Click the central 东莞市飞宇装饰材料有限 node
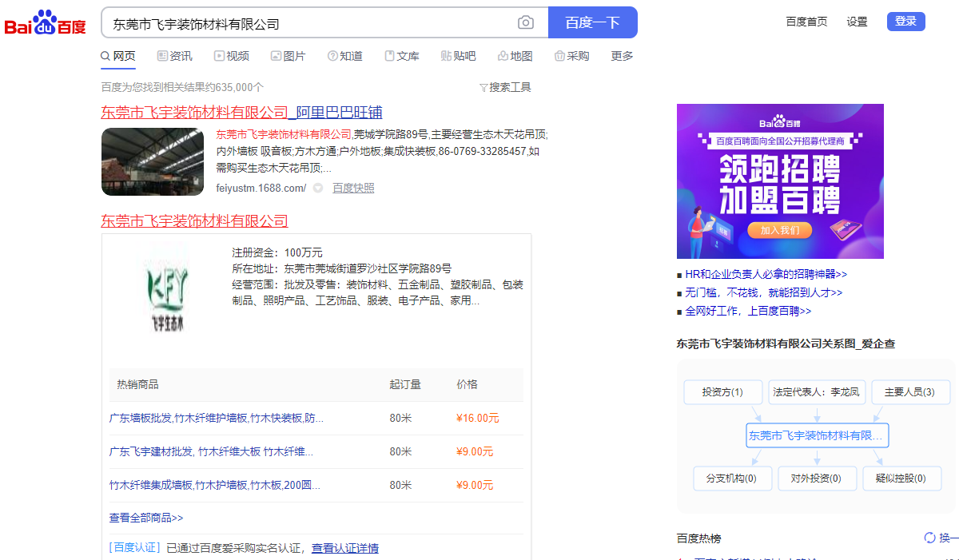 [818, 435]
